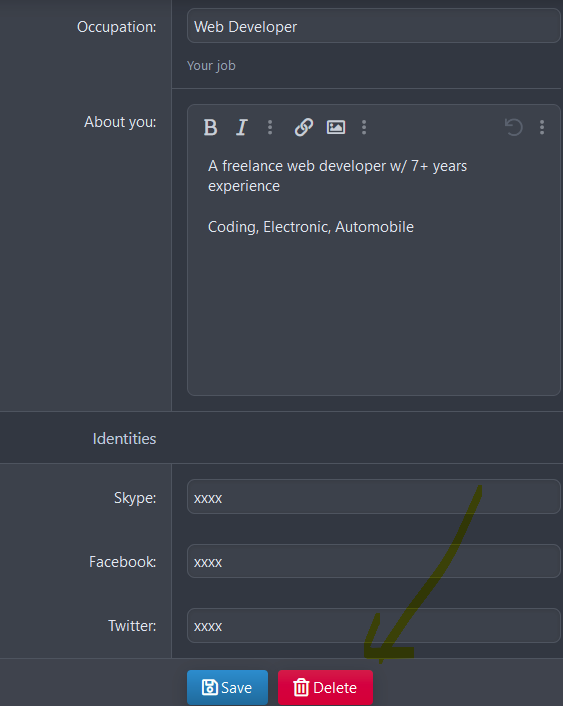Image resolution: width=563 pixels, height=706 pixels.
Task: Click the 'Coding, Electronic, Automobile' text line
Action: pyautogui.click(x=311, y=227)
